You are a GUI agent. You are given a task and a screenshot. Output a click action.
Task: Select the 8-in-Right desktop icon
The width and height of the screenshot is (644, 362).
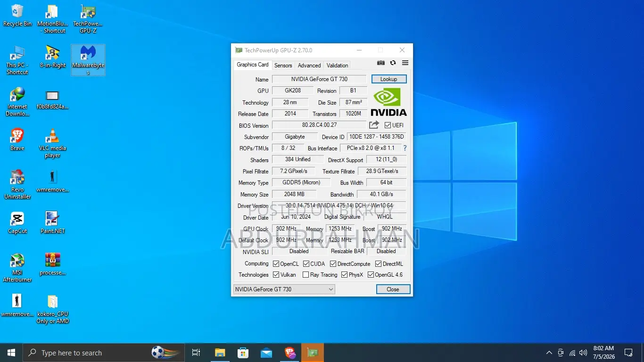coord(52,57)
